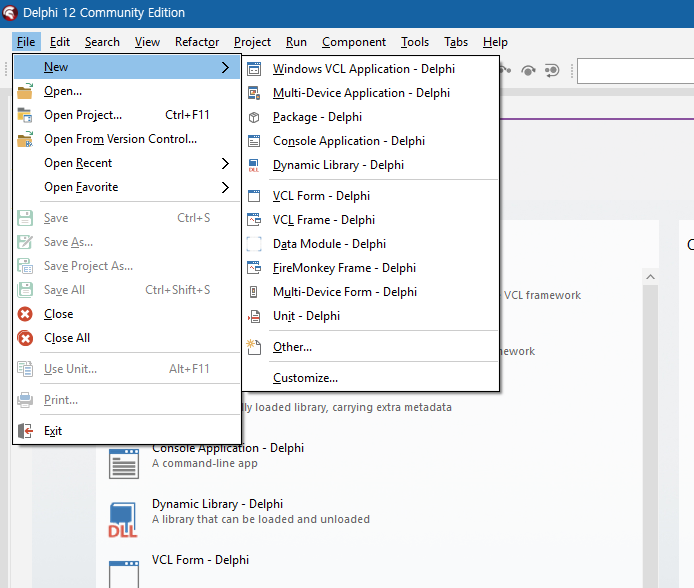Click the large DLL icon on welcome page
The image size is (694, 588).
pyautogui.click(x=123, y=519)
